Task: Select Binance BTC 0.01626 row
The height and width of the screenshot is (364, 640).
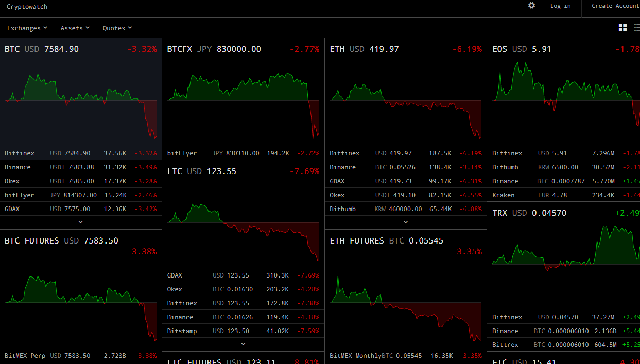Action: coord(243,317)
